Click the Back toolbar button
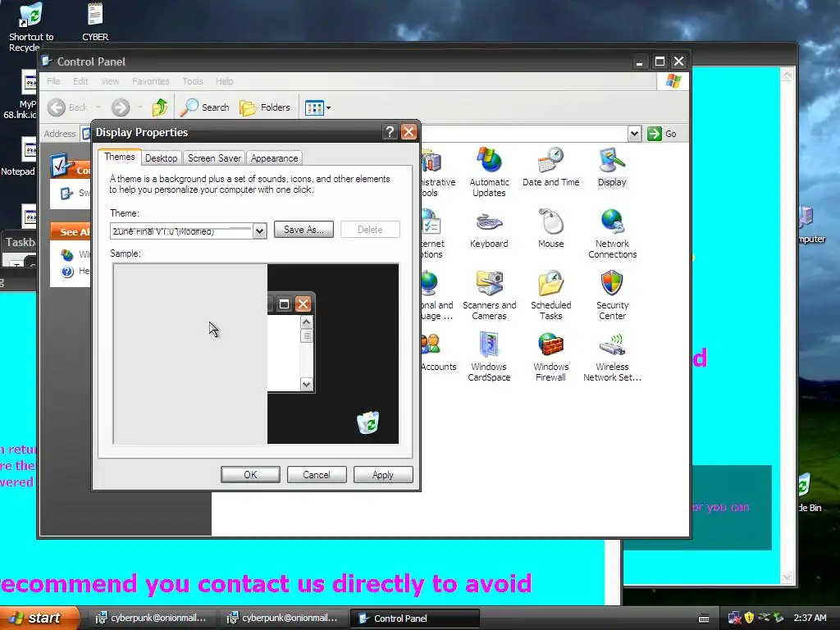This screenshot has height=630, width=840. pos(68,107)
